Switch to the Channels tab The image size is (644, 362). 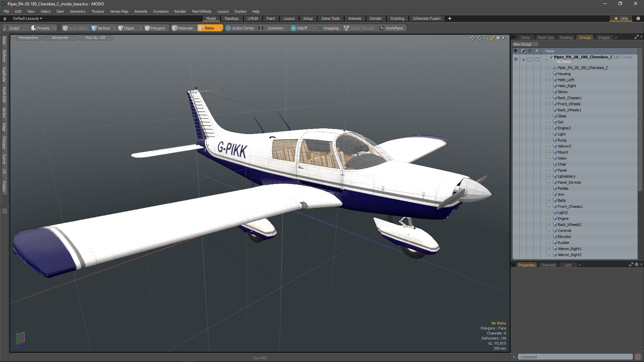point(548,265)
